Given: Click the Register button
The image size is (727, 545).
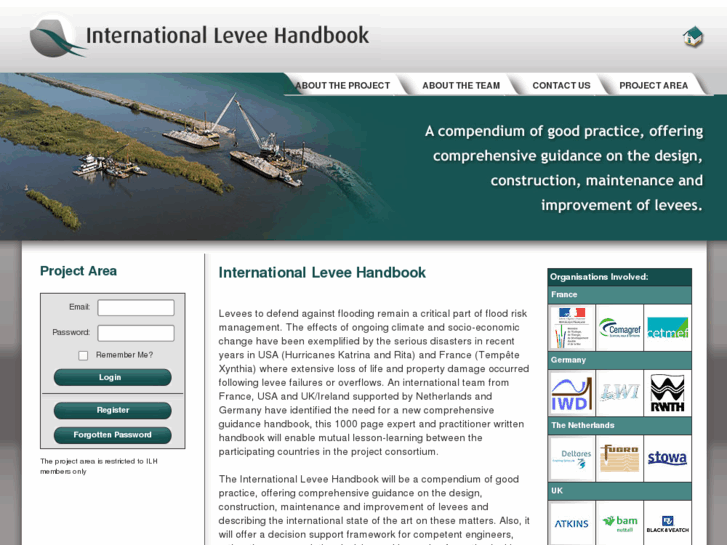Looking at the screenshot, I should 112,410.
